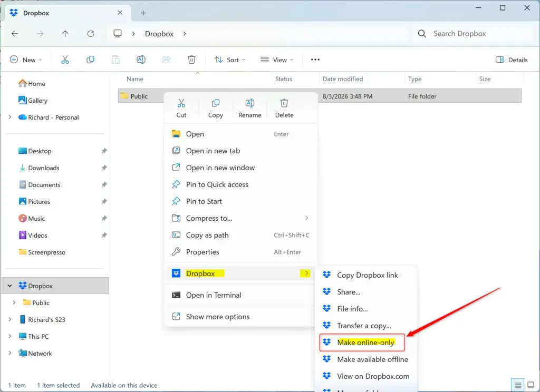Image resolution: width=540 pixels, height=392 pixels.
Task: Click the PC monitor icon in the address bar
Action: click(118, 33)
